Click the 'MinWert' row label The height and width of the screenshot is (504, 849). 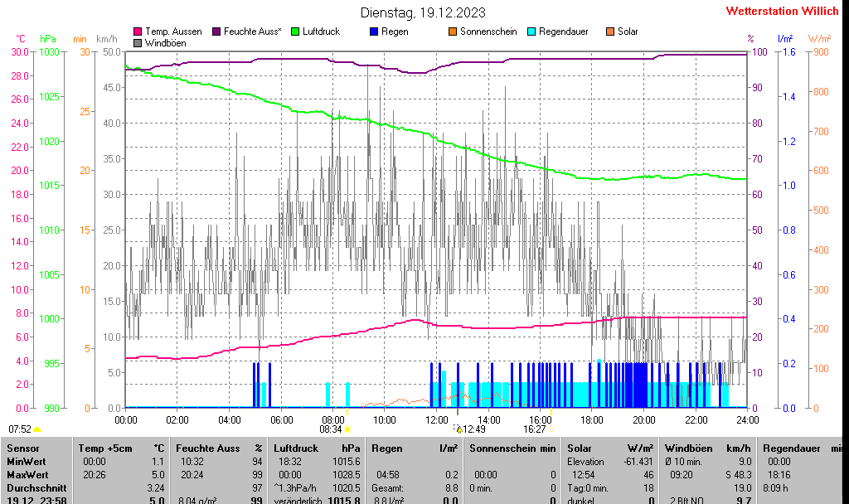(x=27, y=462)
